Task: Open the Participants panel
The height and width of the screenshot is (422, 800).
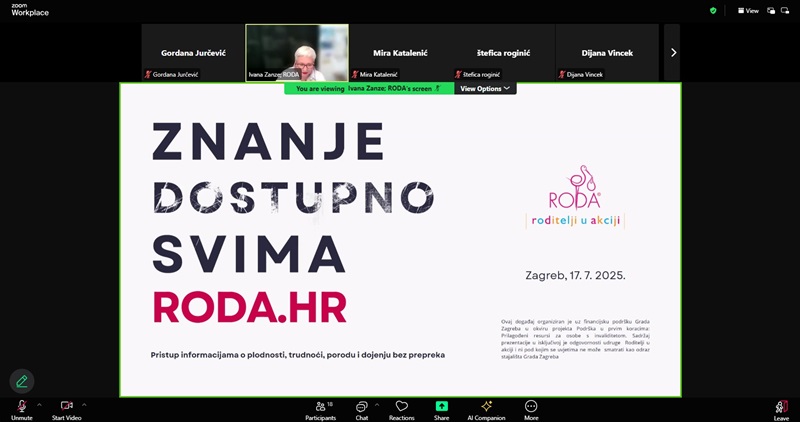Action: [x=322, y=408]
